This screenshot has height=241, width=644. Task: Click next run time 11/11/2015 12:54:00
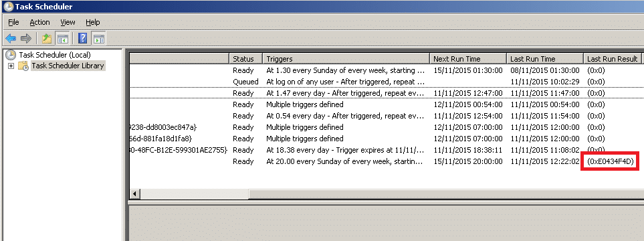click(468, 116)
